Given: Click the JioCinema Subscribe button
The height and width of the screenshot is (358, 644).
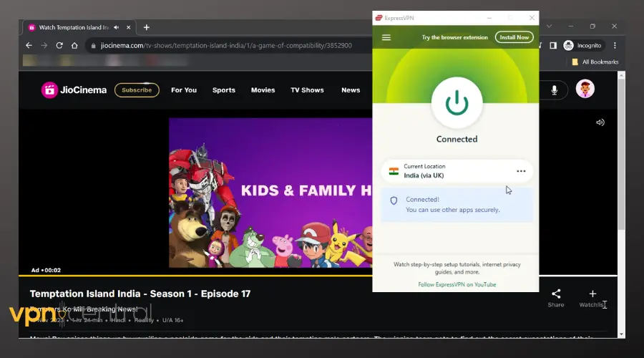Looking at the screenshot, I should pyautogui.click(x=137, y=90).
